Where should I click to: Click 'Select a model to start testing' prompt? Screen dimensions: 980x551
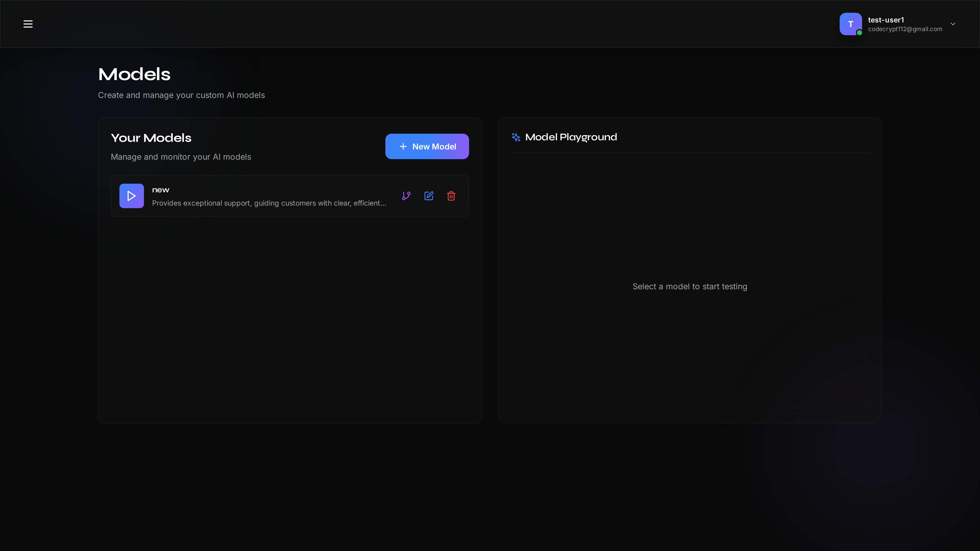pyautogui.click(x=690, y=286)
